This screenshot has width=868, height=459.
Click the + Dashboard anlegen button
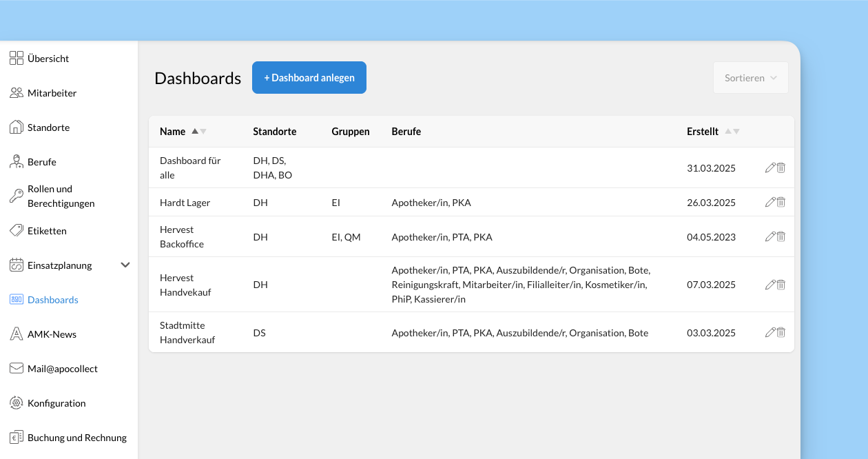(309, 78)
